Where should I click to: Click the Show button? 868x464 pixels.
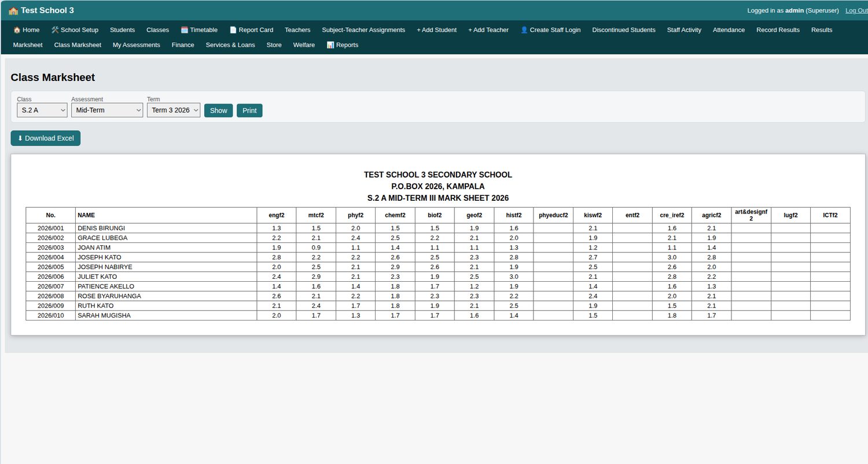219,111
